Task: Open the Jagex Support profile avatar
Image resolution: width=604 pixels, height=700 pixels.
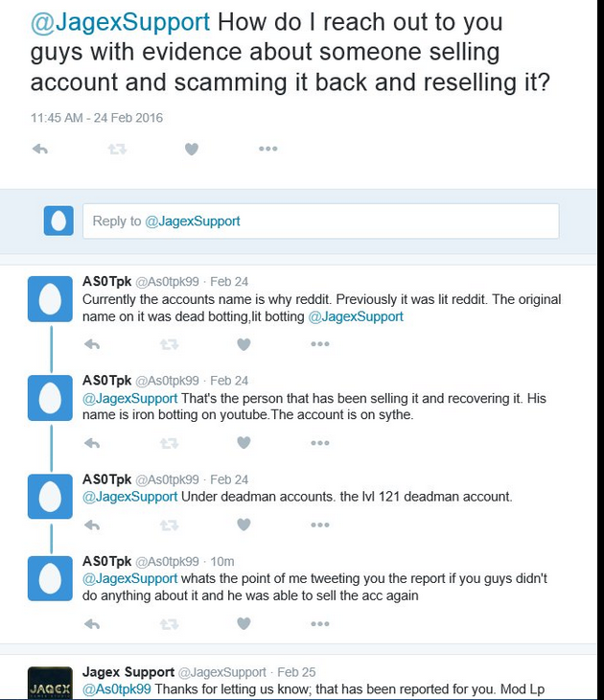Action: (x=50, y=683)
